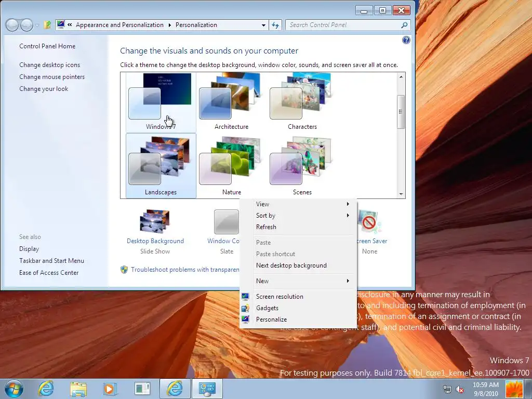
Task: Go up one level folder icon
Action: point(47,25)
